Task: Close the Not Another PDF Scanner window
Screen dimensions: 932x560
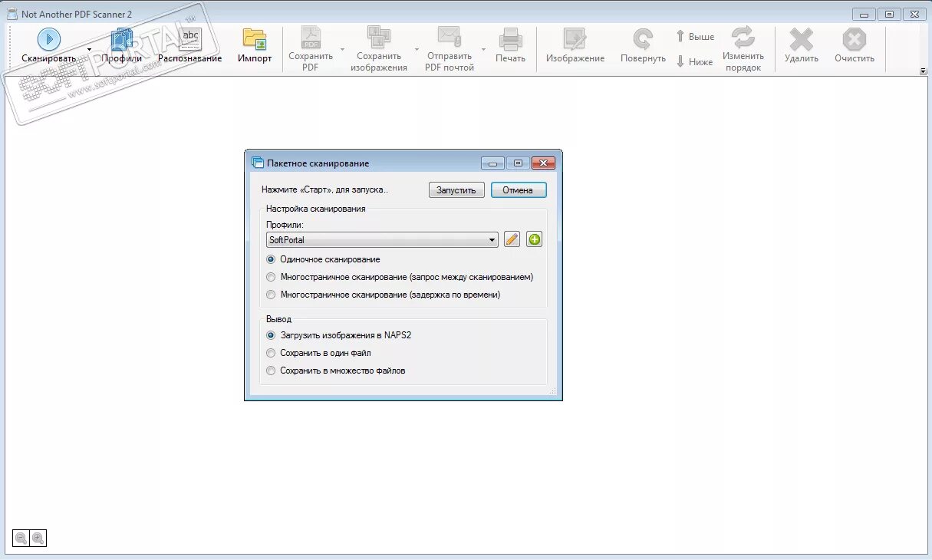Action: coord(913,13)
